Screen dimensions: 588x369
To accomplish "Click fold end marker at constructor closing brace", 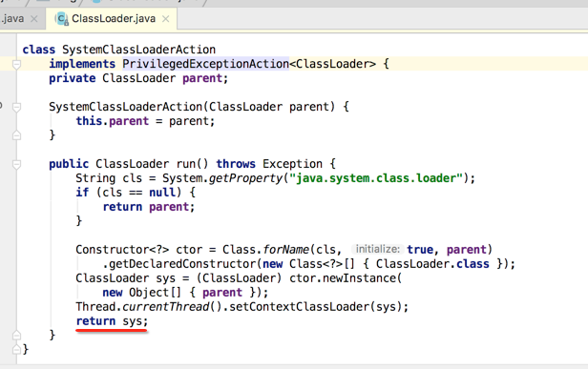I will (x=16, y=134).
